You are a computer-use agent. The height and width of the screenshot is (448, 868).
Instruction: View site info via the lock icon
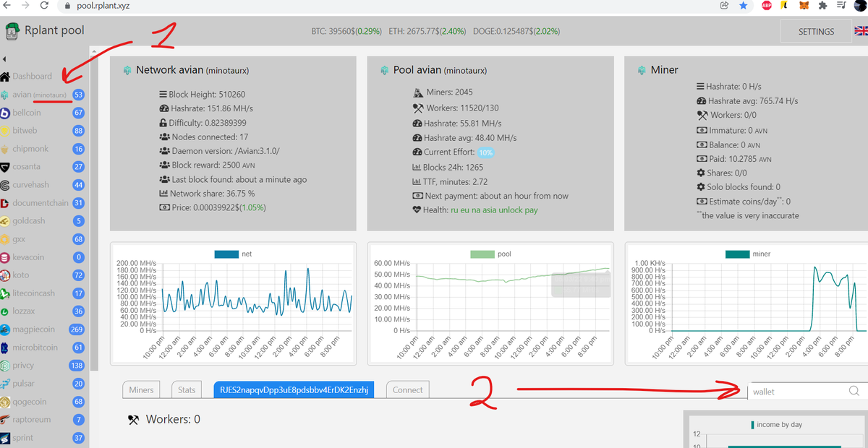[68, 6]
